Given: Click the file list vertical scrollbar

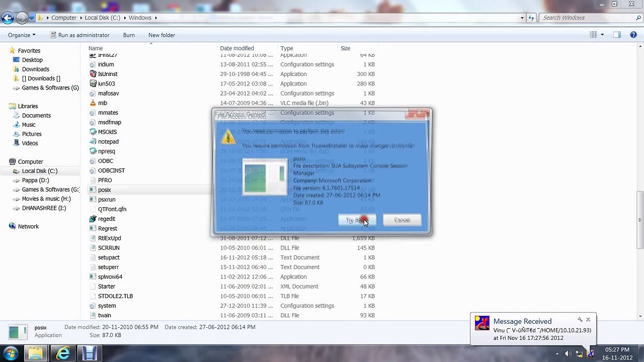Looking at the screenshot, I should click(639, 219).
